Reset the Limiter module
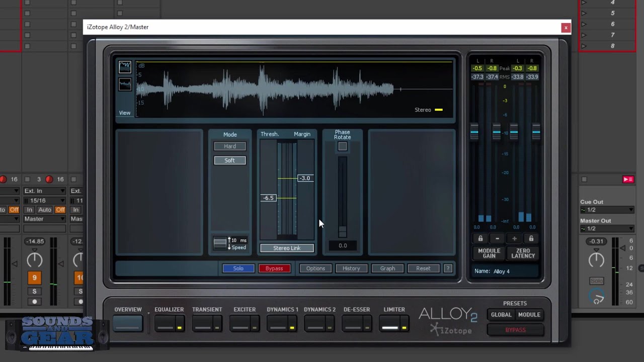 pyautogui.click(x=423, y=268)
